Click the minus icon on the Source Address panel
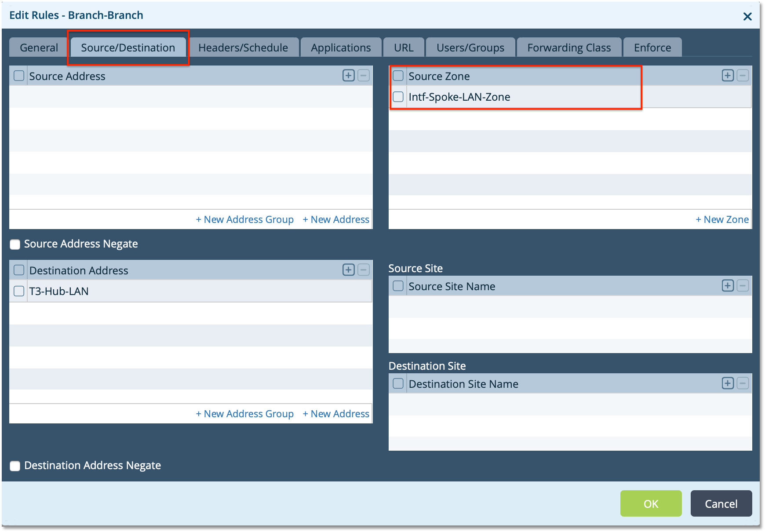 point(363,75)
